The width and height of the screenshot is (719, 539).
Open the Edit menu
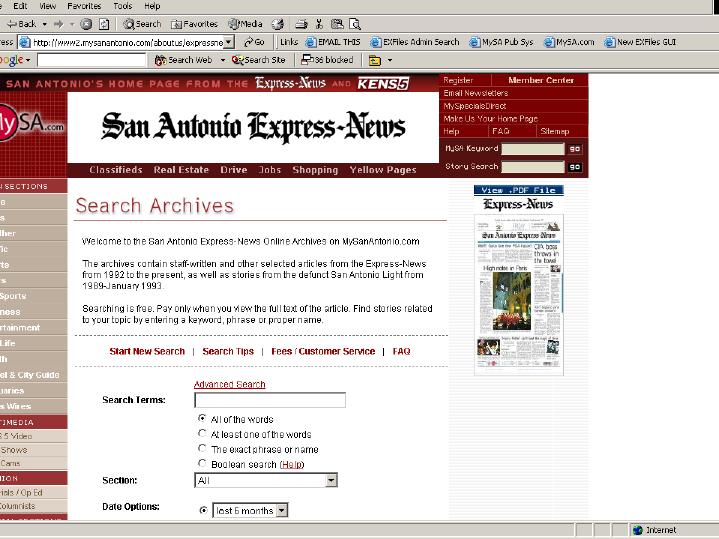(20, 6)
